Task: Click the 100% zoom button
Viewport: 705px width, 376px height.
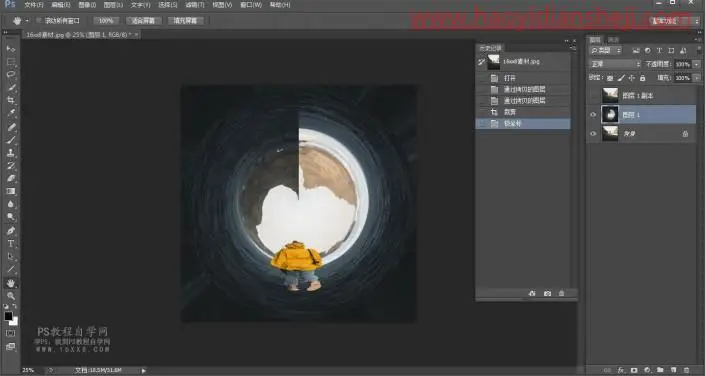Action: pyautogui.click(x=106, y=21)
